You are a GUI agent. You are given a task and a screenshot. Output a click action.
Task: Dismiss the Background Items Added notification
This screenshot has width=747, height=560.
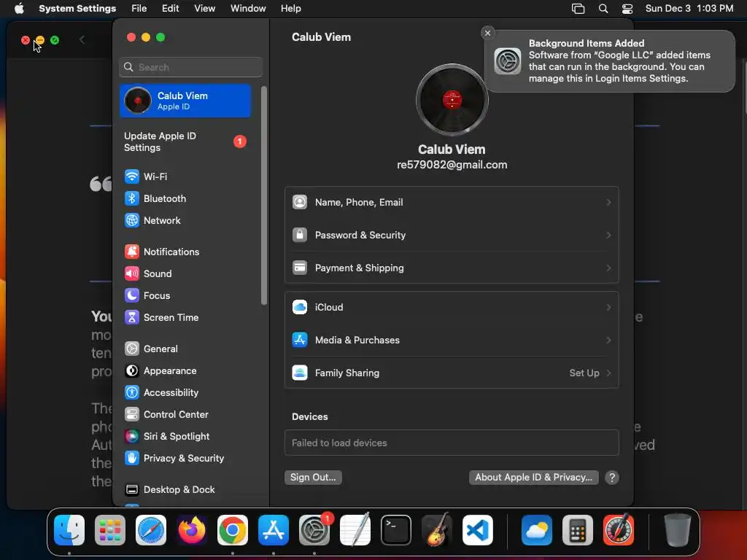click(487, 33)
